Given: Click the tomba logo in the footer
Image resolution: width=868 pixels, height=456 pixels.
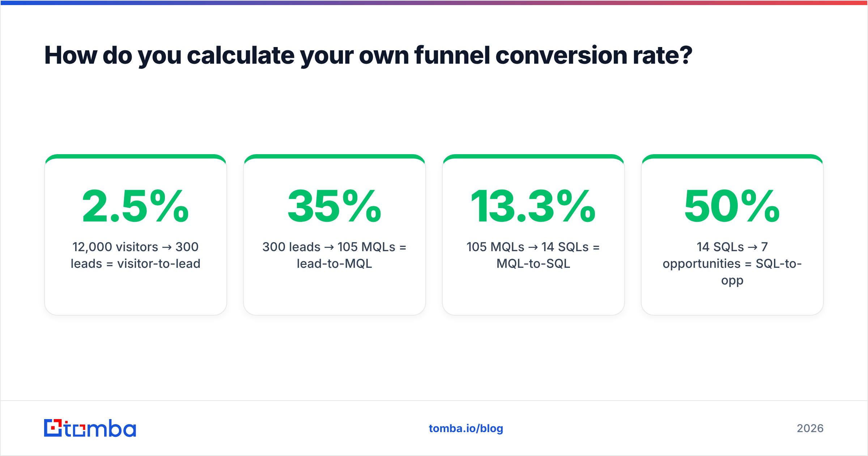Looking at the screenshot, I should [90, 428].
